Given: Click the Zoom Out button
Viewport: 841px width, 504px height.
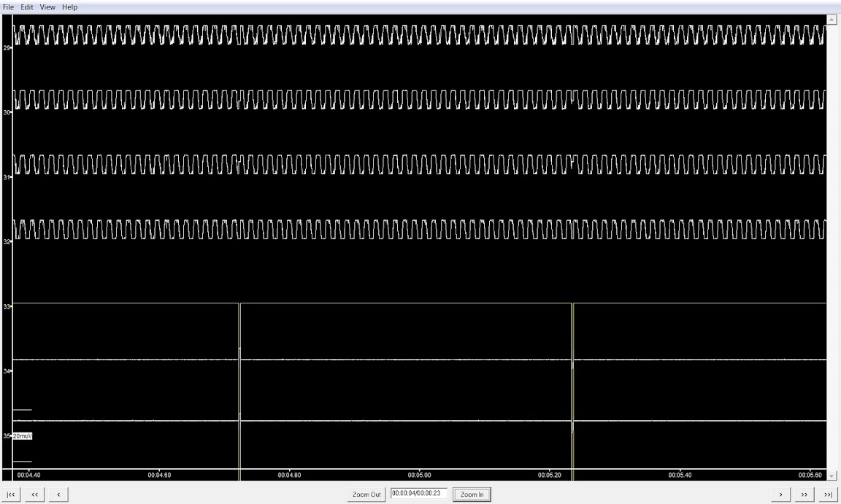Looking at the screenshot, I should pyautogui.click(x=366, y=495).
